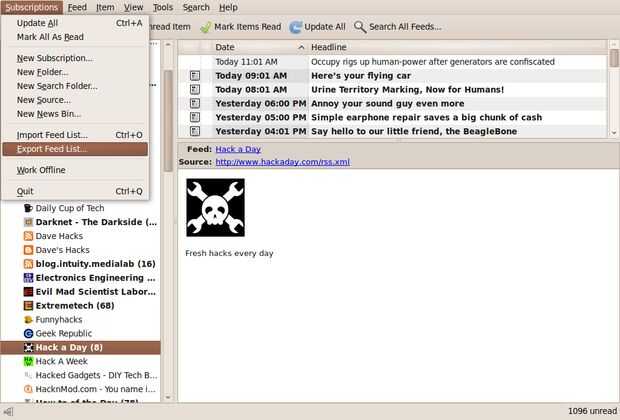The width and height of the screenshot is (620, 420).
Task: Sort items by Headline column header
Action: [x=458, y=47]
